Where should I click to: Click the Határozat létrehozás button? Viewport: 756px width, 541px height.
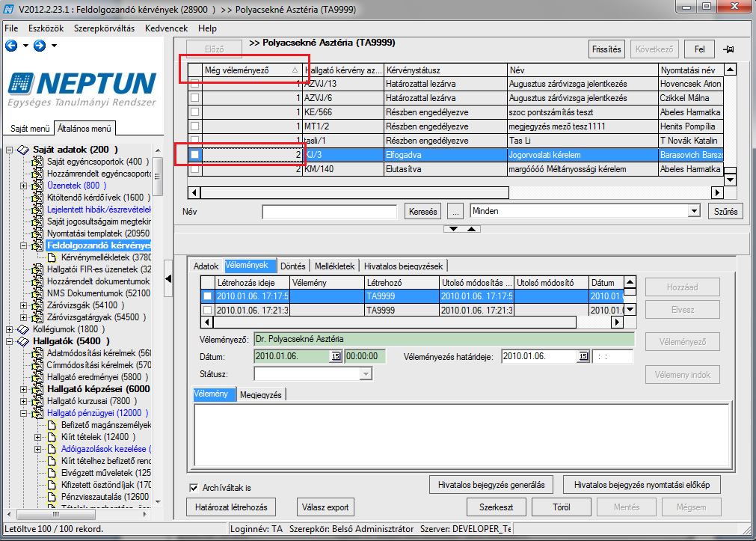231,507
